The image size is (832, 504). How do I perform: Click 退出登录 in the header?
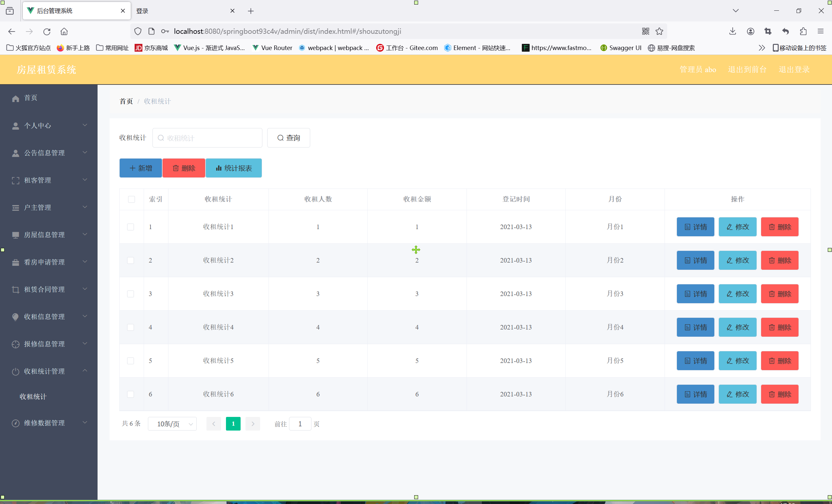pyautogui.click(x=794, y=70)
